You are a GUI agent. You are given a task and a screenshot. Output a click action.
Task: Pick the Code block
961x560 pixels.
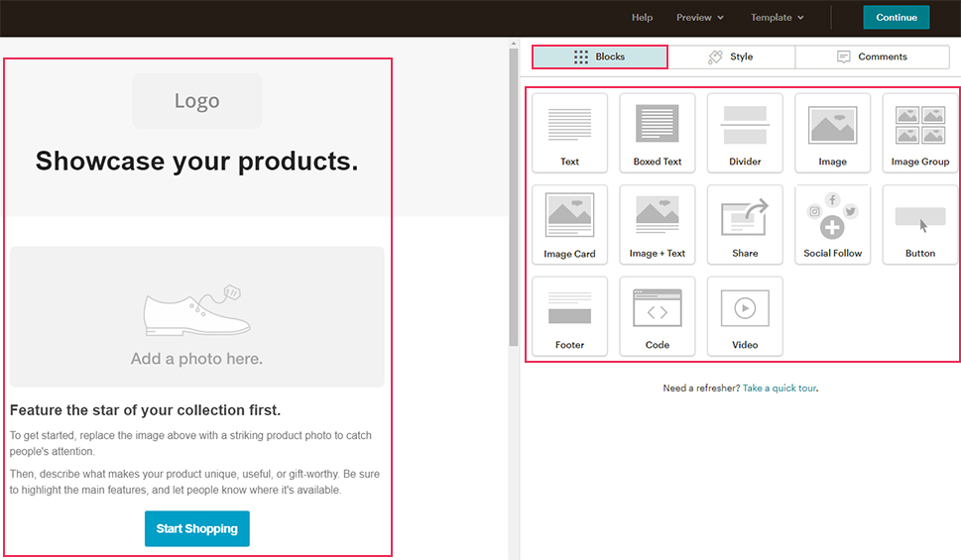657,316
